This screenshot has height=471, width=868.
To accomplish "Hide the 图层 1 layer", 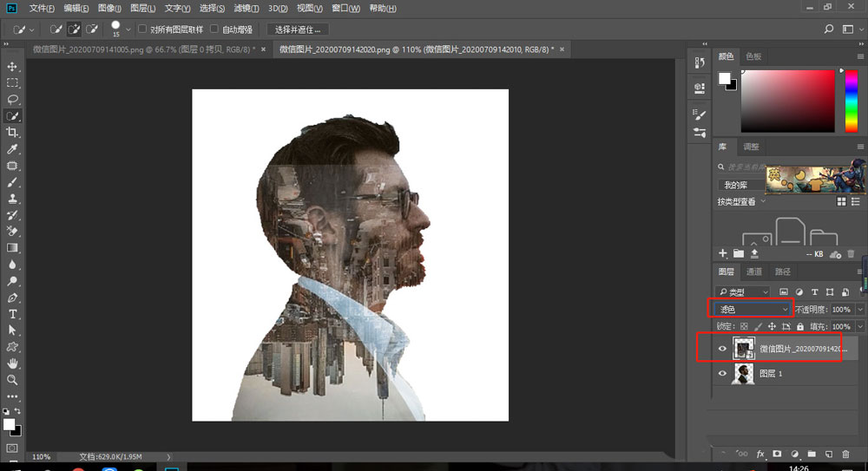I will point(722,374).
